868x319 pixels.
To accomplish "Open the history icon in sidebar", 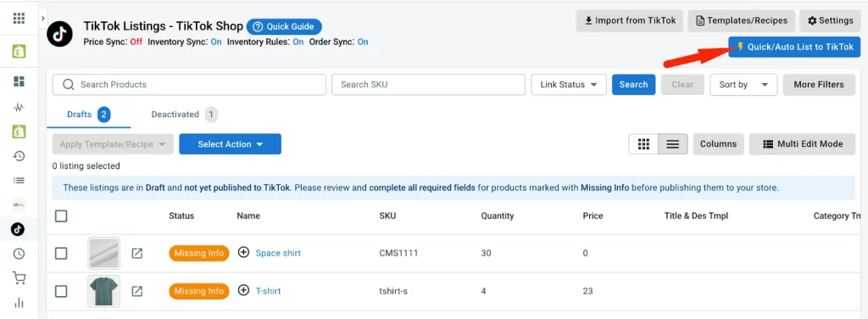I will coord(19,156).
